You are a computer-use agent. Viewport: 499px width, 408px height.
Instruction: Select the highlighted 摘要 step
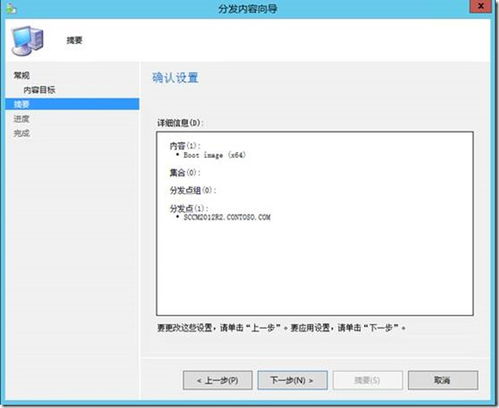pyautogui.click(x=72, y=104)
